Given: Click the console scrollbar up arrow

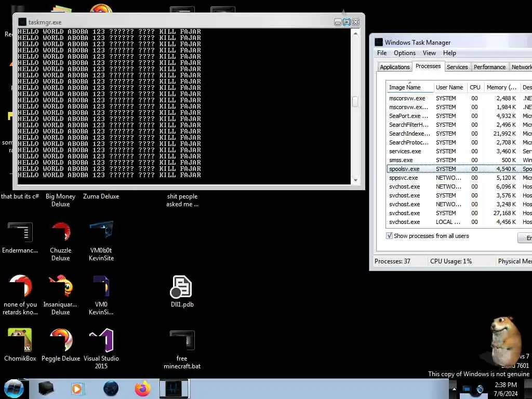Looking at the screenshot, I should pos(355,34).
